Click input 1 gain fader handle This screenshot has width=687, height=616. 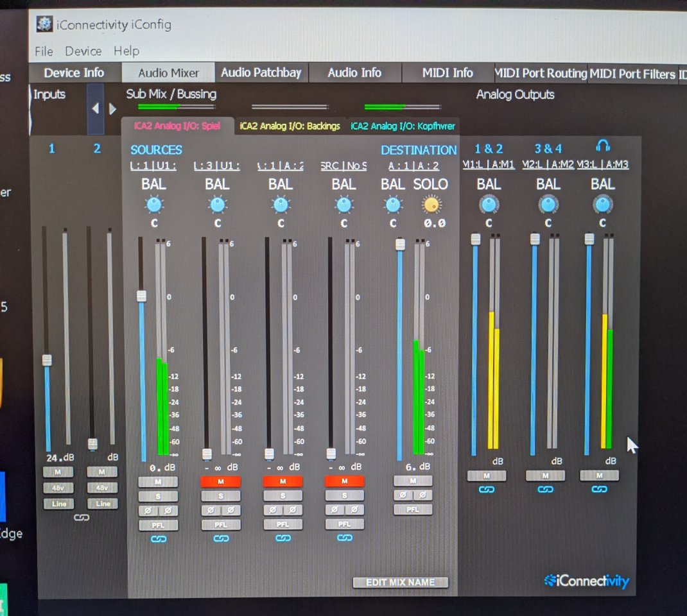coord(47,361)
